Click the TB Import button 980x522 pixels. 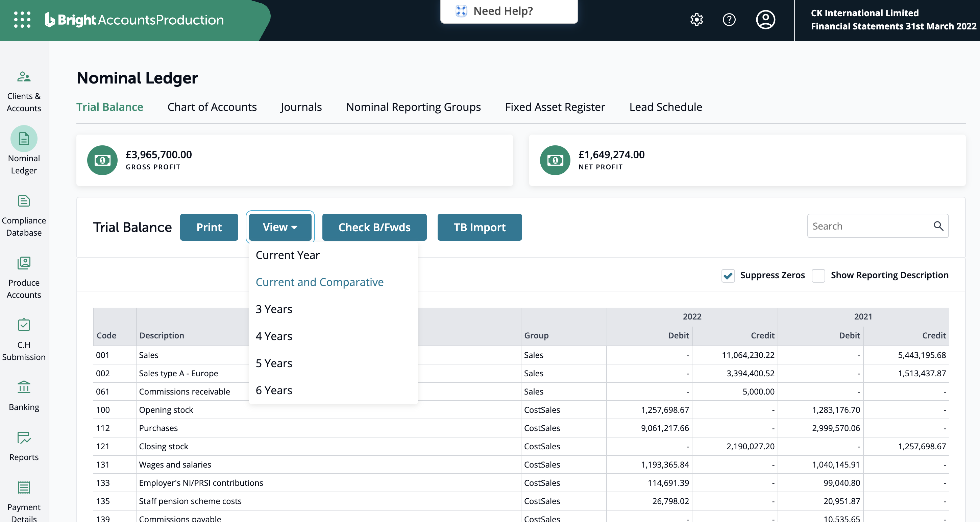tap(479, 227)
